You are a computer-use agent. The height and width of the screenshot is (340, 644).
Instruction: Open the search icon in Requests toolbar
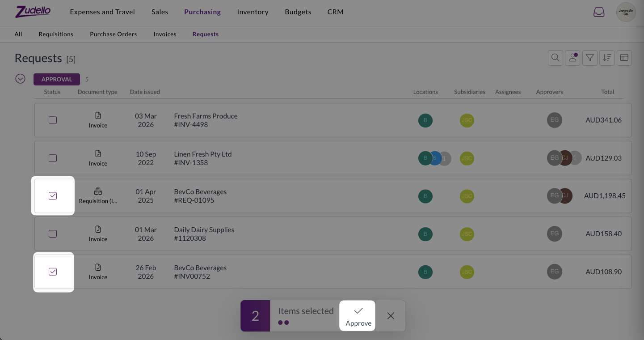[555, 58]
